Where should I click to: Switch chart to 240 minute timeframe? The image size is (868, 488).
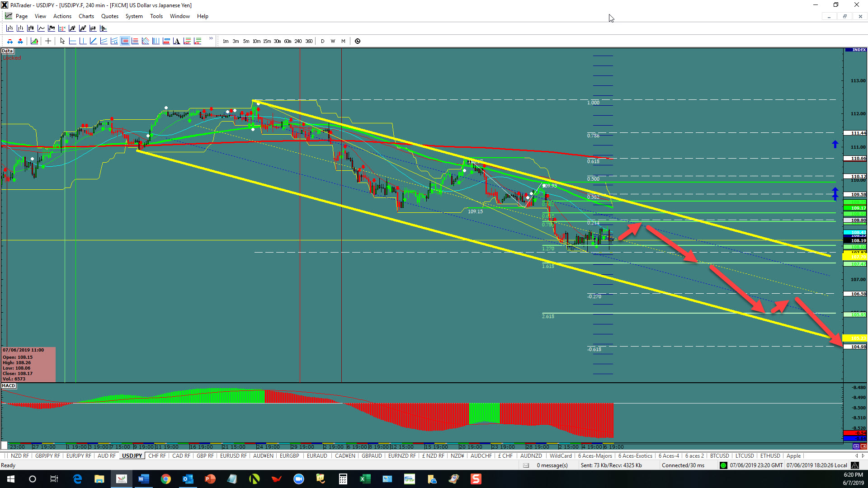[x=298, y=41]
